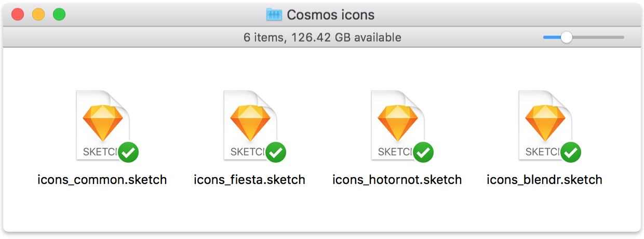Click the icons_blendr.sketch filename label
This screenshot has width=644, height=239.
pos(545,180)
